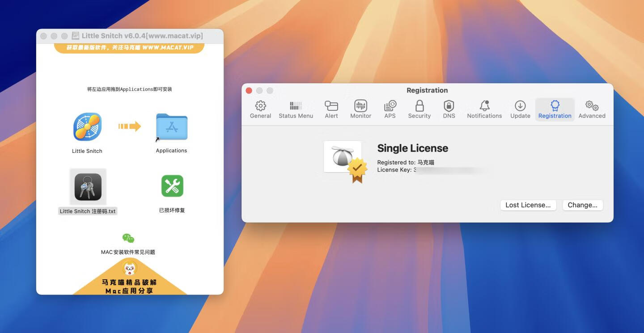
Task: Click the Lost License... button
Action: pyautogui.click(x=528, y=205)
